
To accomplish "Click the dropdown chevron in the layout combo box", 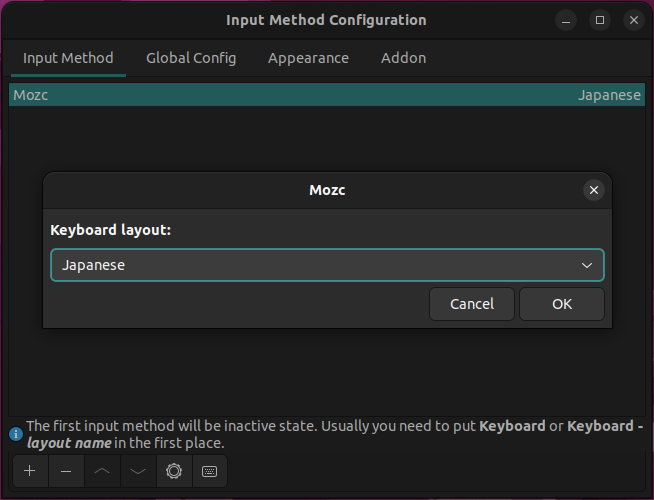I will [x=587, y=266].
